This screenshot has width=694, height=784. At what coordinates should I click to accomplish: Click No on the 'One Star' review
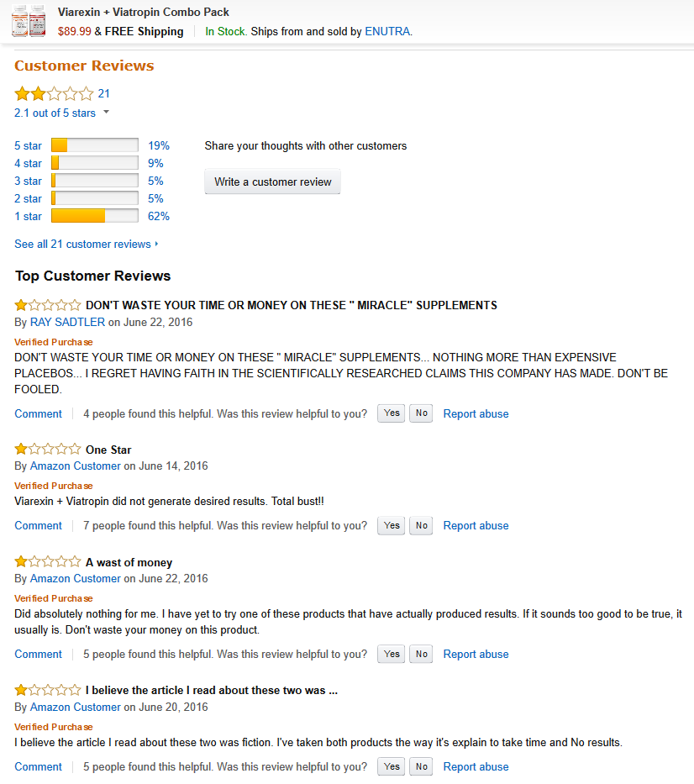421,525
